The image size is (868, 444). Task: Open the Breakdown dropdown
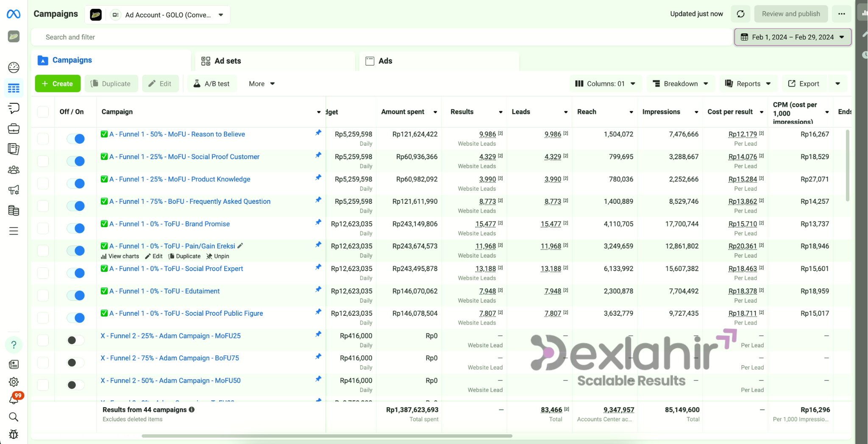pos(681,84)
